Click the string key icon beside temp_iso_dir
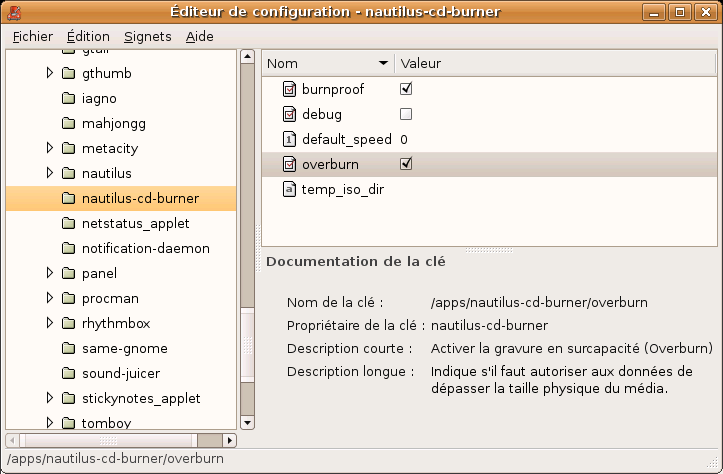 pyautogui.click(x=289, y=189)
